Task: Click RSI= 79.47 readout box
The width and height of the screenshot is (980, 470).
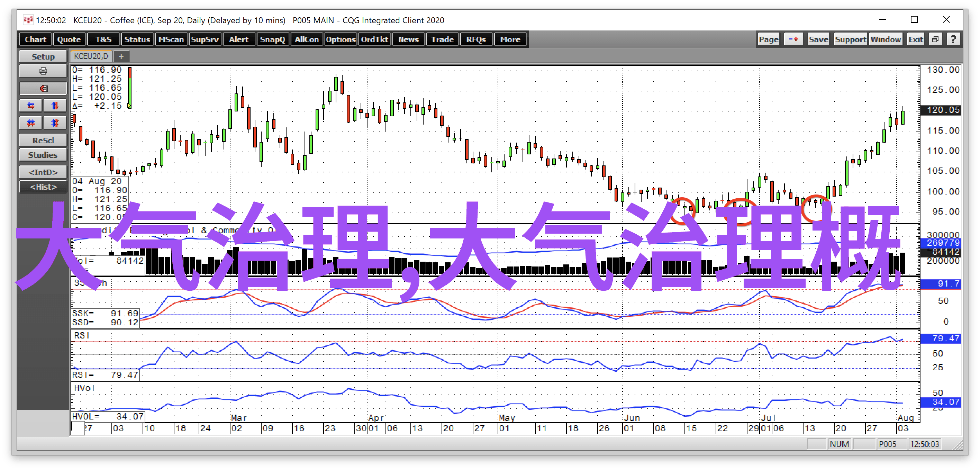Action: tap(106, 375)
